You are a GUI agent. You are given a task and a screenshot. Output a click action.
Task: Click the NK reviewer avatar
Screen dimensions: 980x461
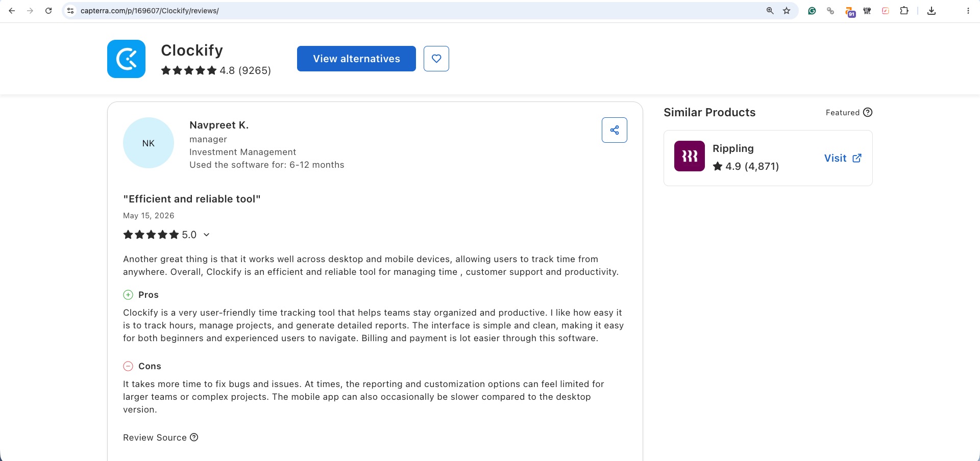pyautogui.click(x=149, y=143)
